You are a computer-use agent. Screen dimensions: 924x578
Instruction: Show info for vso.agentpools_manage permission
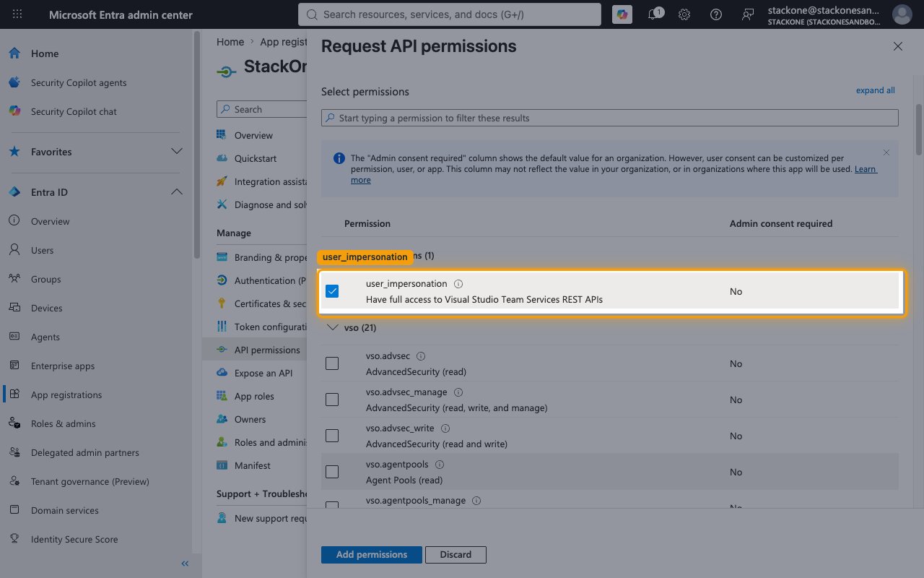coord(476,501)
